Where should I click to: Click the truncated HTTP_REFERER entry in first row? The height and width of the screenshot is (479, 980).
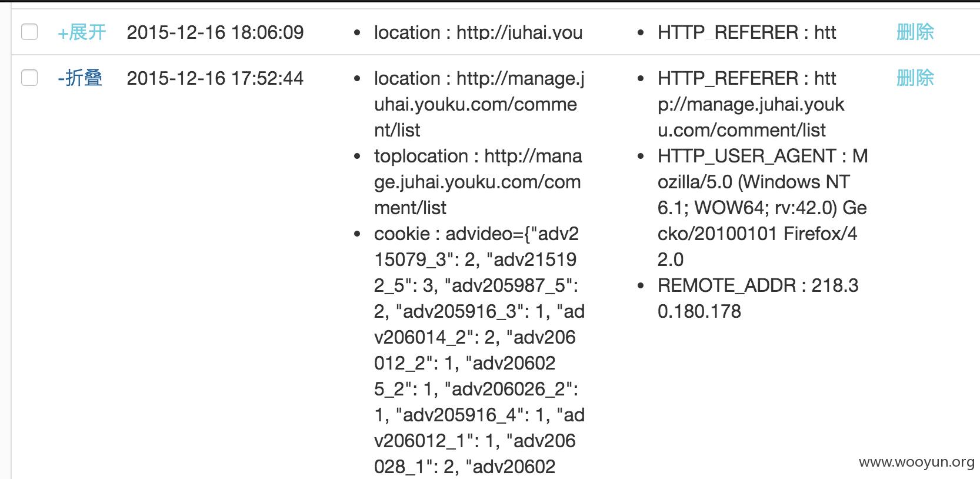pyautogui.click(x=747, y=32)
